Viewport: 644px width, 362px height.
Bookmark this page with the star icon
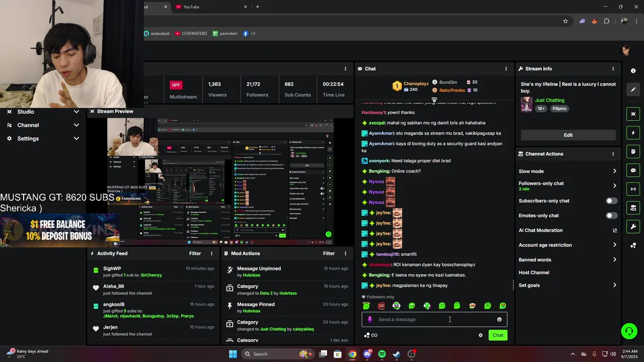[x=566, y=21]
